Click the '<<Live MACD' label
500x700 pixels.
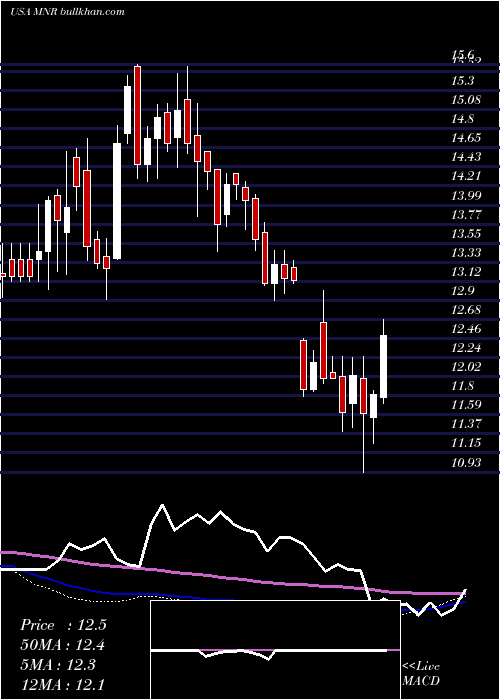(421, 673)
